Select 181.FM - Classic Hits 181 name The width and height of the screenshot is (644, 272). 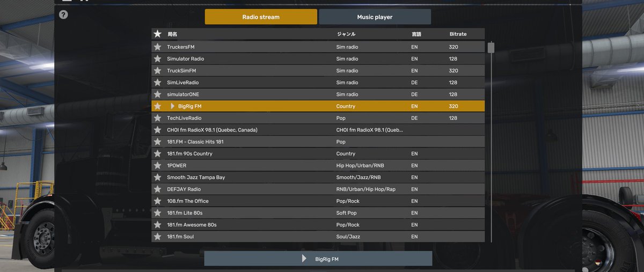coord(195,142)
